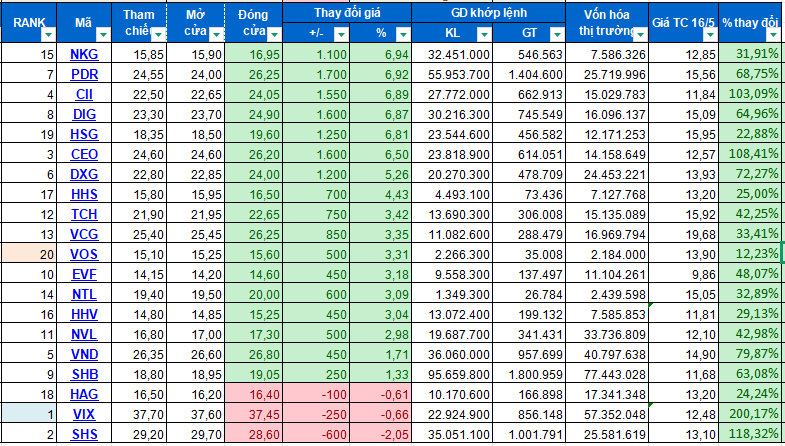Open the NVL ticker link
The height and width of the screenshot is (446, 785).
click(x=84, y=334)
